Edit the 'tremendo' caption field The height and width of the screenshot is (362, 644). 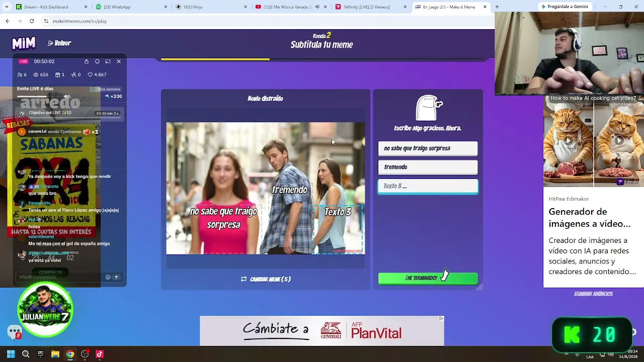click(428, 167)
